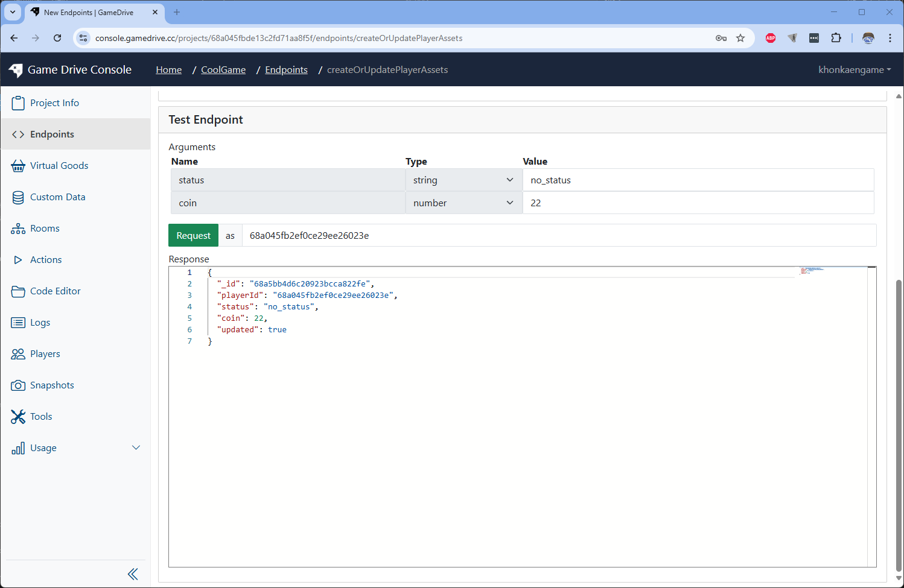This screenshot has height=588, width=904.
Task: Select the Custom Data database icon
Action: point(18,197)
